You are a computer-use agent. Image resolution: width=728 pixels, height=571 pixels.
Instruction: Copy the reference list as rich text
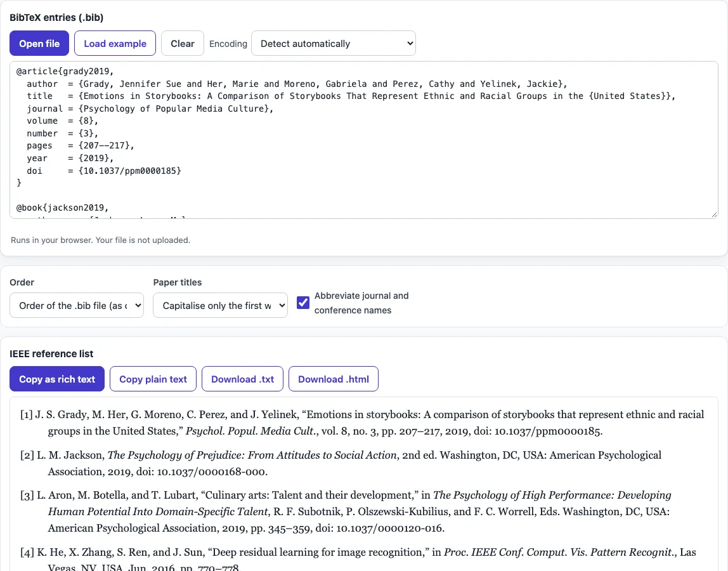[x=57, y=379]
